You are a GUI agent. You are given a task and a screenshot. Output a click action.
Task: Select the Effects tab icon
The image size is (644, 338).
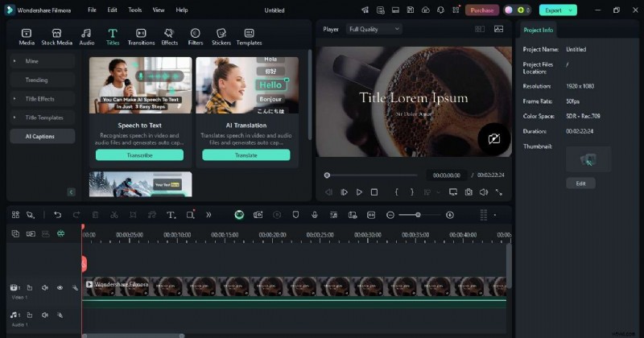point(170,36)
